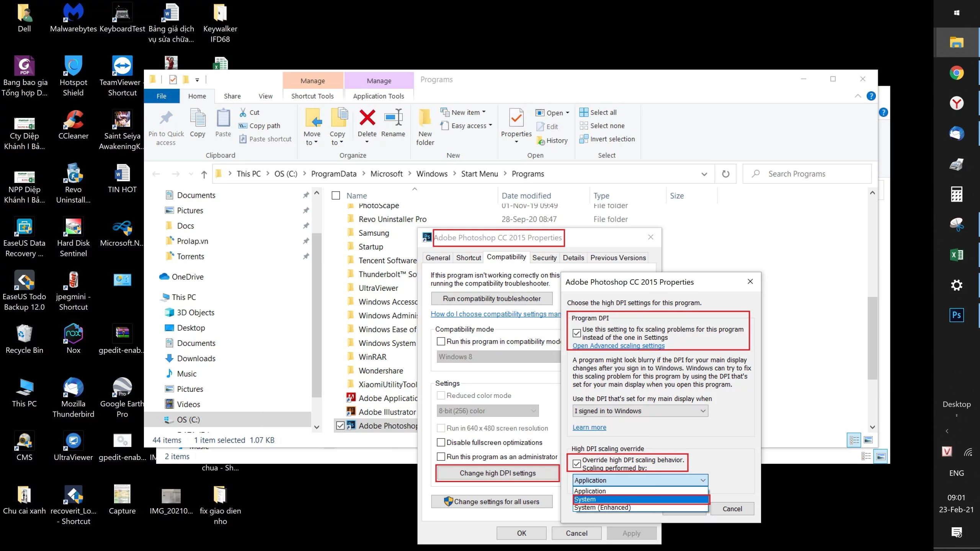Switch to the Security tab in Properties

(x=544, y=258)
